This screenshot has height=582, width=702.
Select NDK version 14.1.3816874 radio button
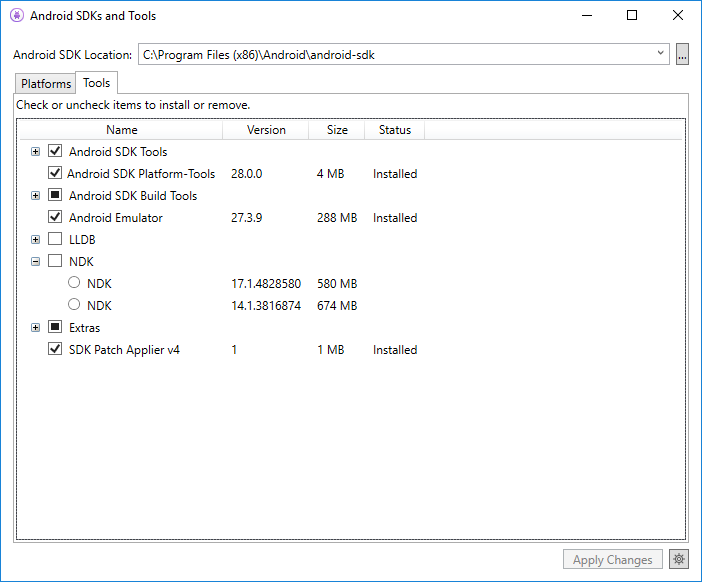tap(74, 306)
